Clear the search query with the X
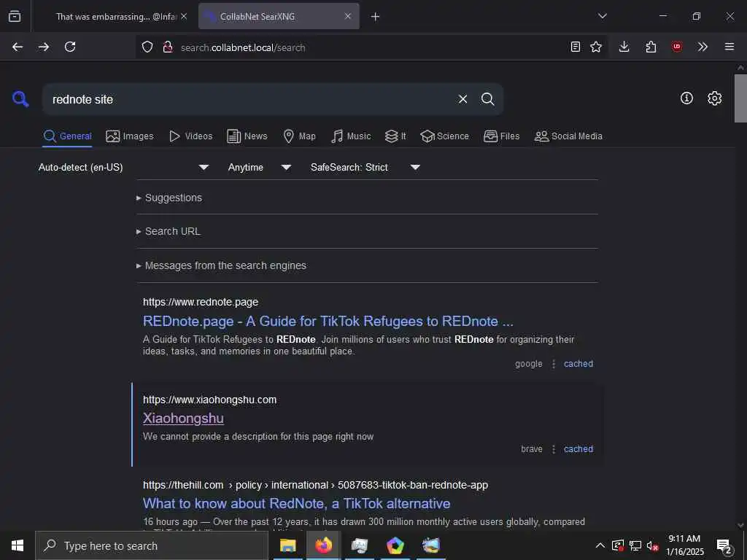The height and width of the screenshot is (560, 747). 462,99
